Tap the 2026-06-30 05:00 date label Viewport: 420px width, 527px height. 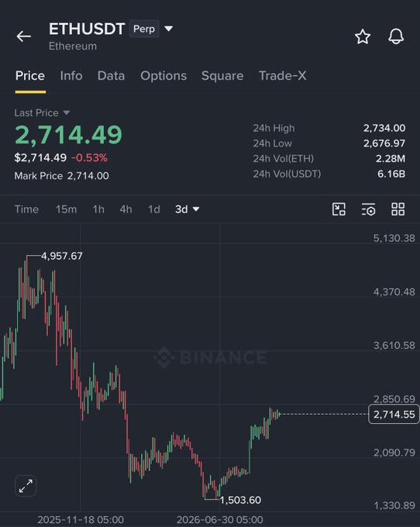220,519
